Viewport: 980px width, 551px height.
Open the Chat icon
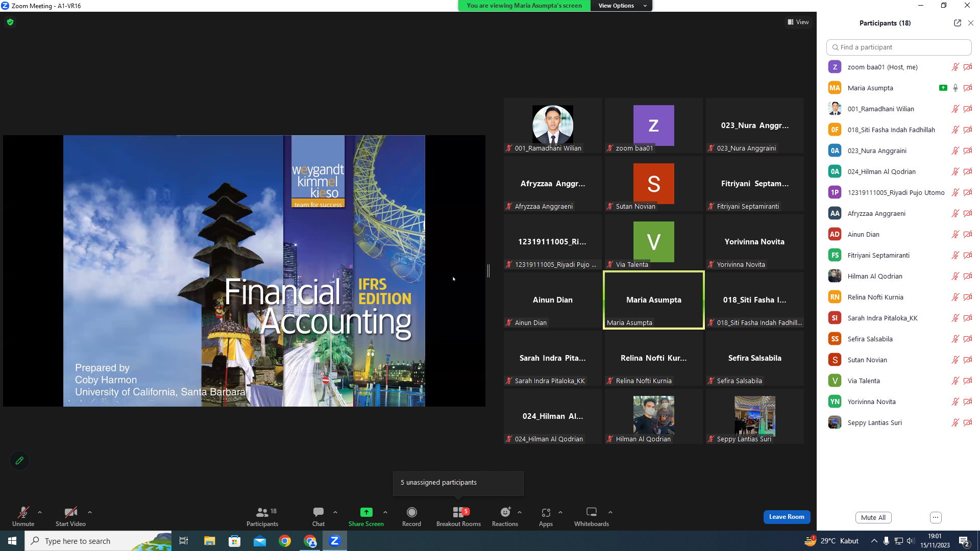[x=318, y=512]
